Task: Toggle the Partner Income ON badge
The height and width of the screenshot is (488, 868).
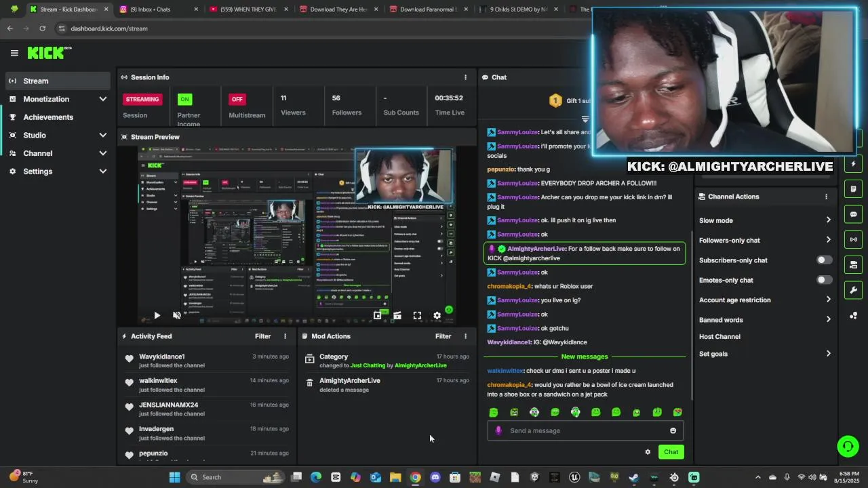Action: tap(184, 99)
